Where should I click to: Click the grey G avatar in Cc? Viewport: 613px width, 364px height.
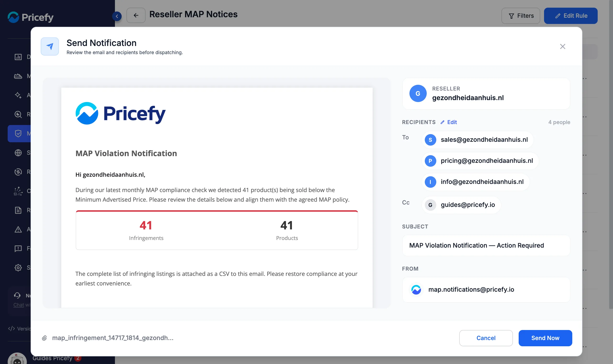click(430, 205)
